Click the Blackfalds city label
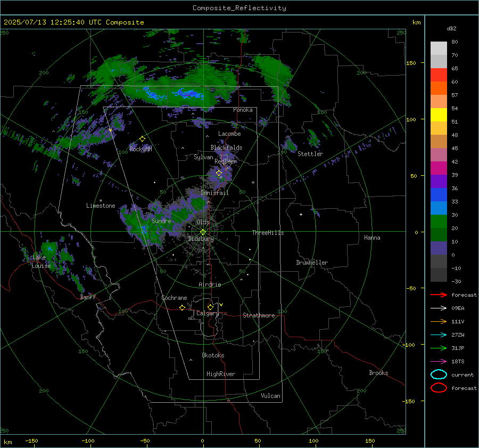 [226, 148]
